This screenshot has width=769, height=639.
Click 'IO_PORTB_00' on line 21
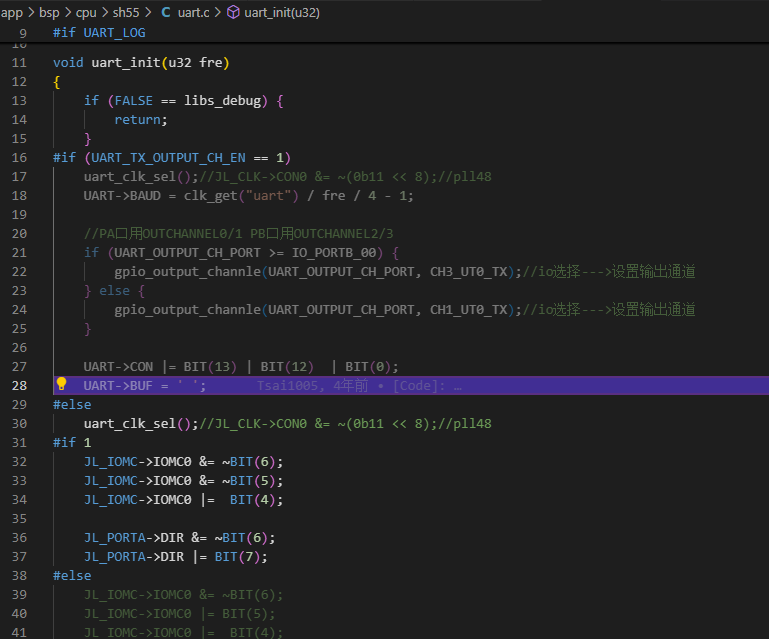coord(334,253)
